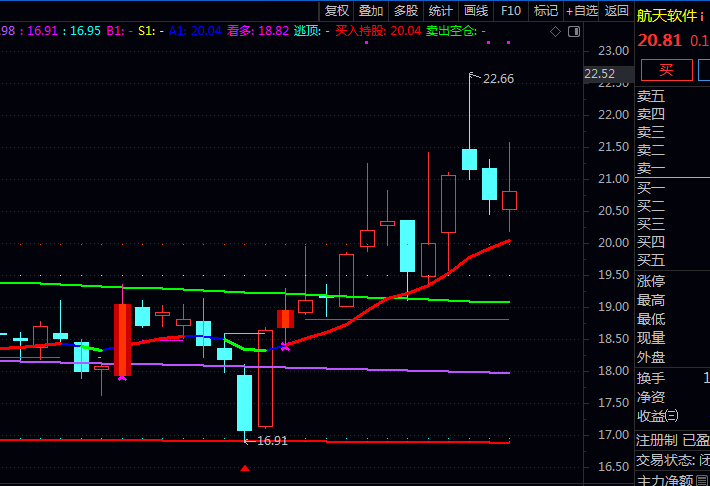The width and height of the screenshot is (710, 486).
Task: Click the 22.66 high price label
Action: [x=498, y=78]
